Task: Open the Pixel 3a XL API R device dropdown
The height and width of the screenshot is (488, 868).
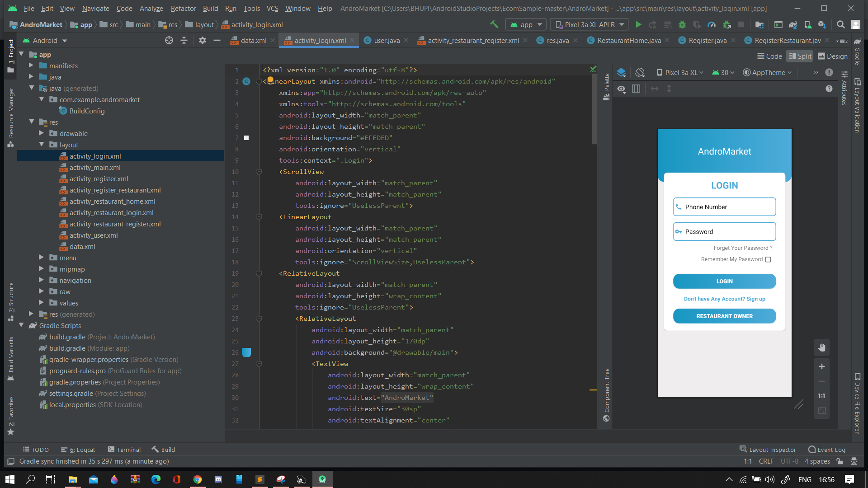Action: pyautogui.click(x=590, y=25)
